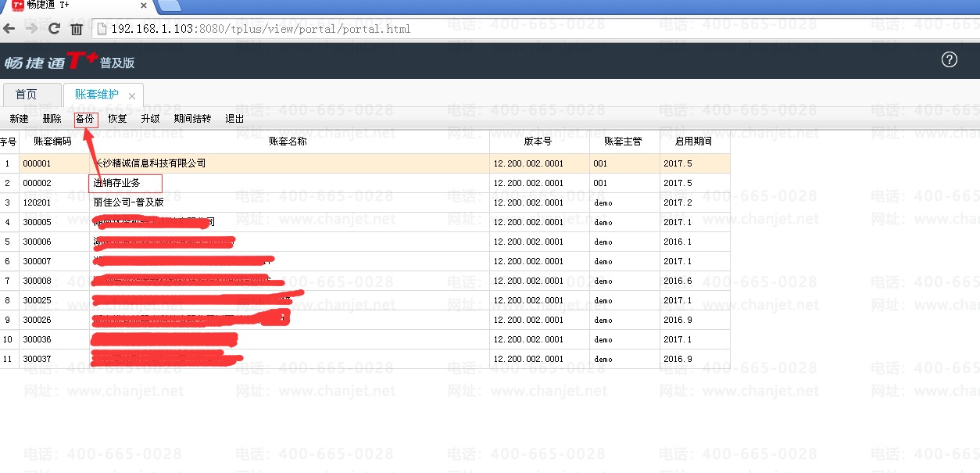980x473 pixels.
Task: Close the 账套维护 tab
Action: [x=132, y=96]
